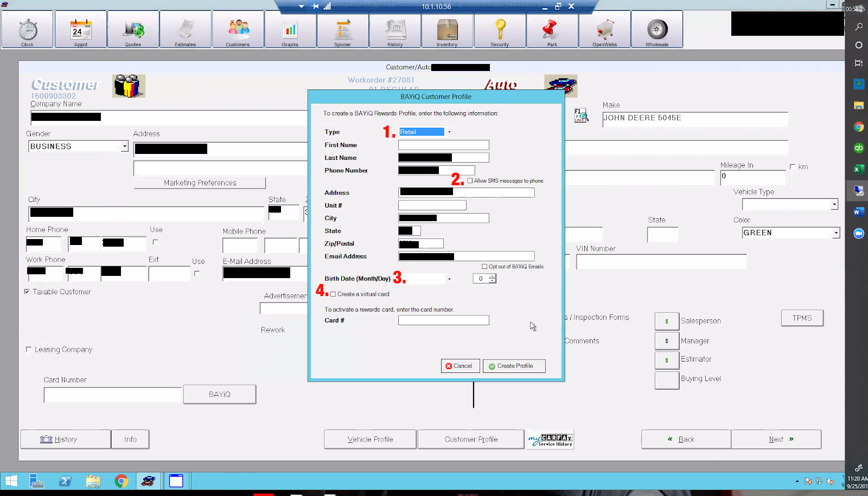Click the Customer Profile button
Viewport: 868px width, 496px height.
471,439
